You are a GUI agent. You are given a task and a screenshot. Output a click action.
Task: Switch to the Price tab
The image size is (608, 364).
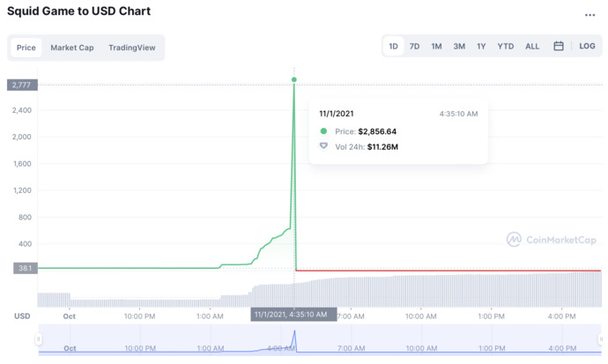click(x=26, y=48)
